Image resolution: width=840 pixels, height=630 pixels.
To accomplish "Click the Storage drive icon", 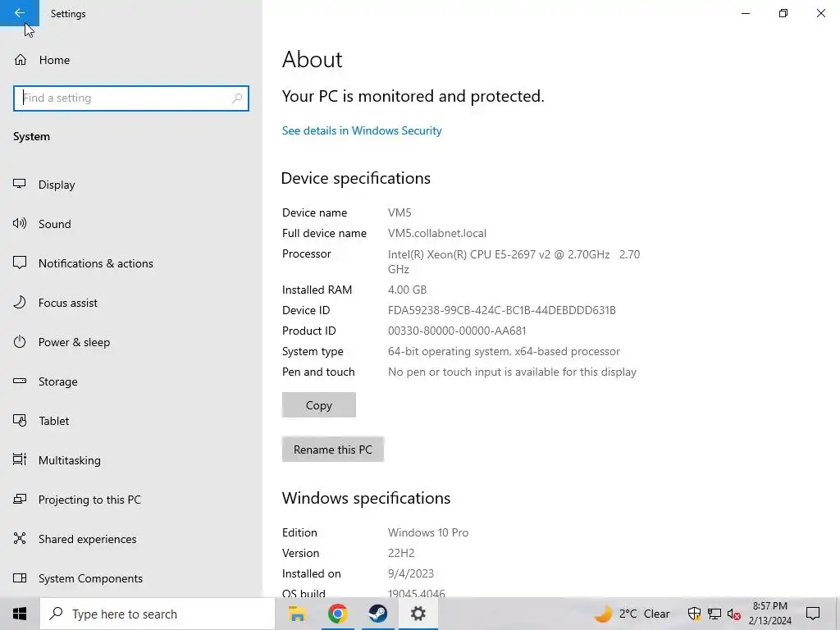I will coord(20,381).
